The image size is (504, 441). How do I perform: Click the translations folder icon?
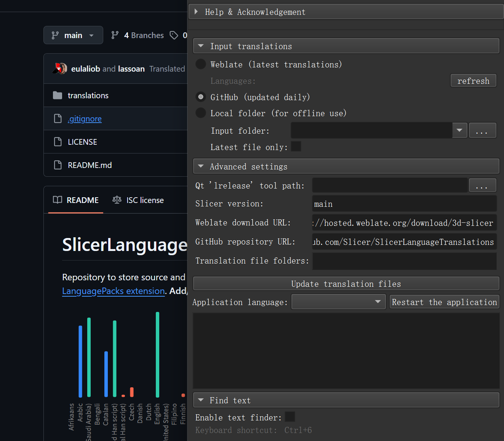(x=58, y=95)
